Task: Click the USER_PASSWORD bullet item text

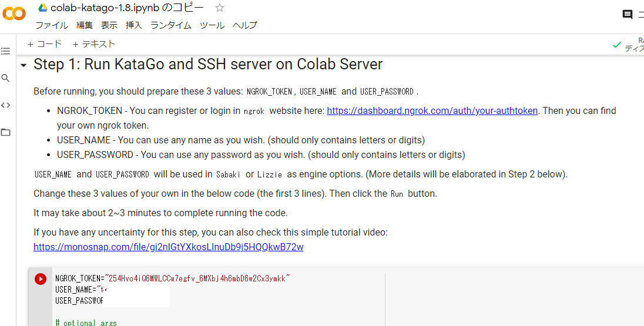Action: 261,155
